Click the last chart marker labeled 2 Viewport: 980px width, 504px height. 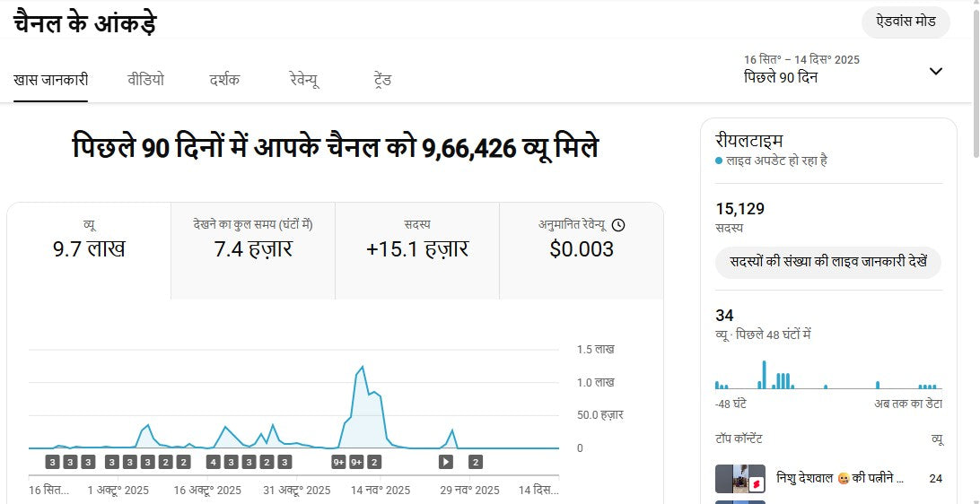476,462
